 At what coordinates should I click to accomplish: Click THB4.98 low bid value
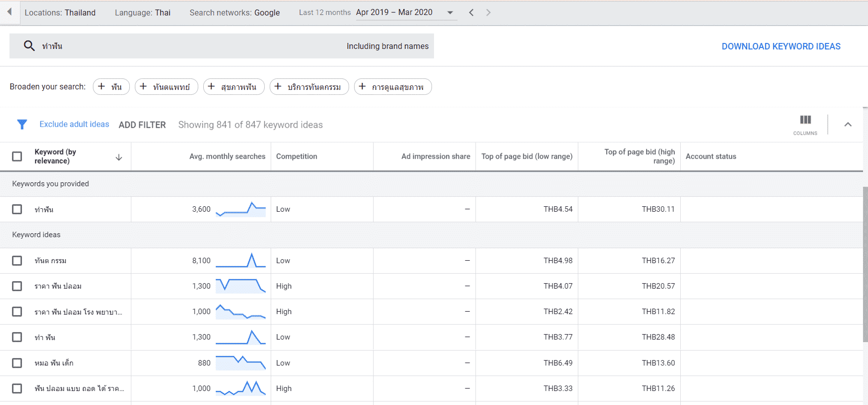pyautogui.click(x=558, y=261)
